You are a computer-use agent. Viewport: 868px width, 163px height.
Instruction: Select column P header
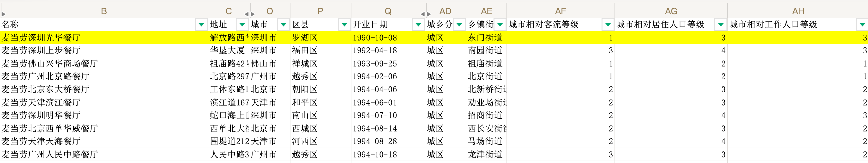coord(320,11)
